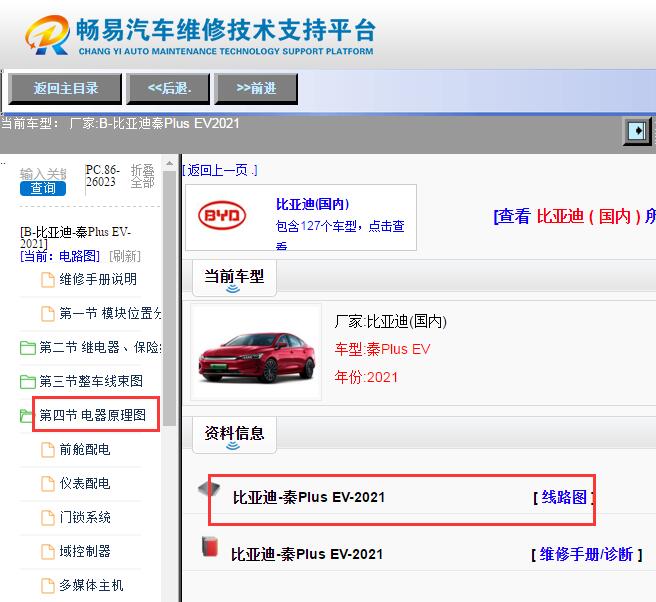The height and width of the screenshot is (602, 656).
Task: Click the >>前进 forward button
Action: click(256, 89)
